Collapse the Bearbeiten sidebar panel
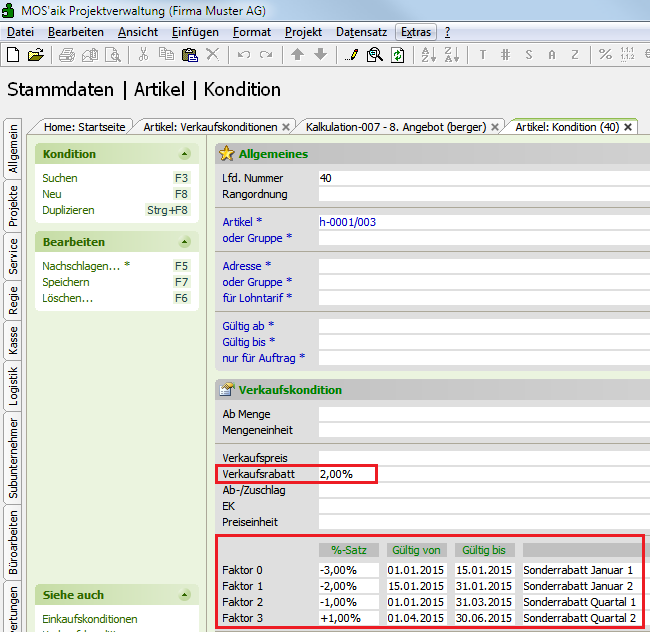 [184, 242]
